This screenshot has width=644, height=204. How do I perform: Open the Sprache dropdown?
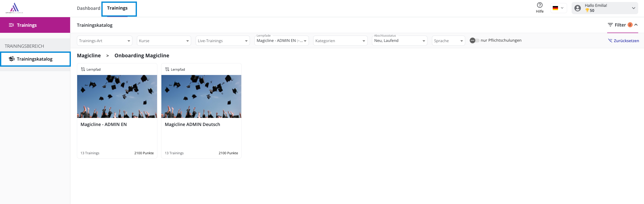click(x=448, y=41)
